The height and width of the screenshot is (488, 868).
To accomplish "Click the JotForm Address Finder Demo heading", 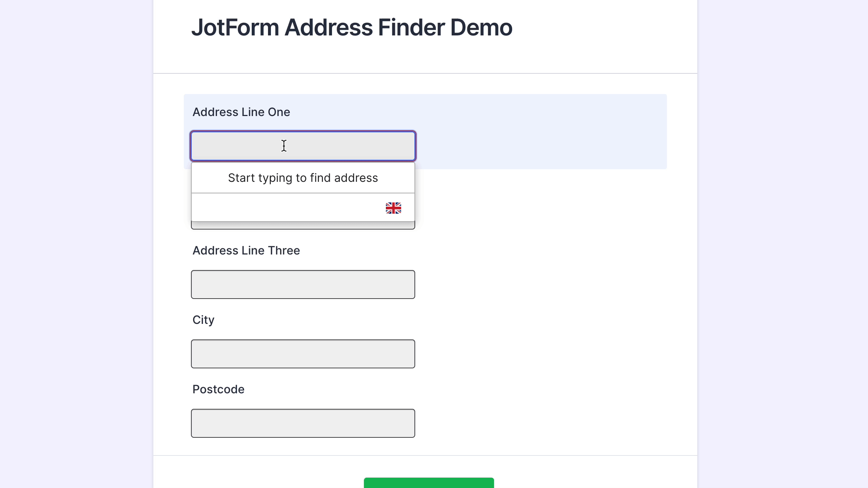I will (352, 27).
